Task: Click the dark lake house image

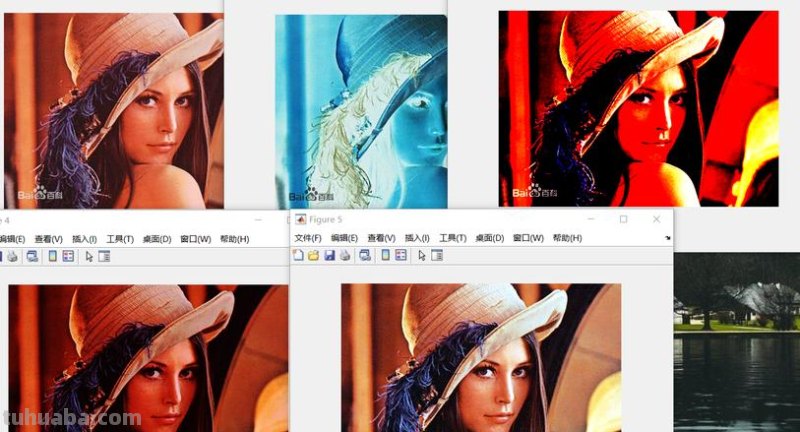Action: [737, 343]
